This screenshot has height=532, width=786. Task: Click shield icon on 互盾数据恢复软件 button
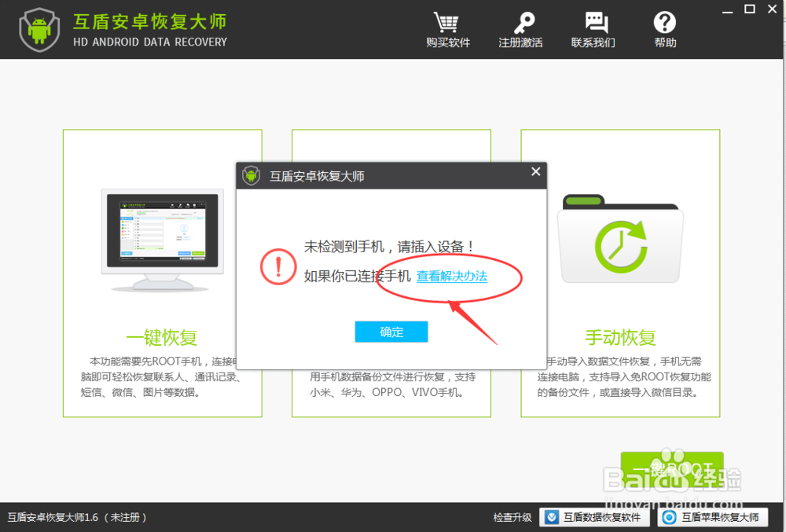point(552,517)
